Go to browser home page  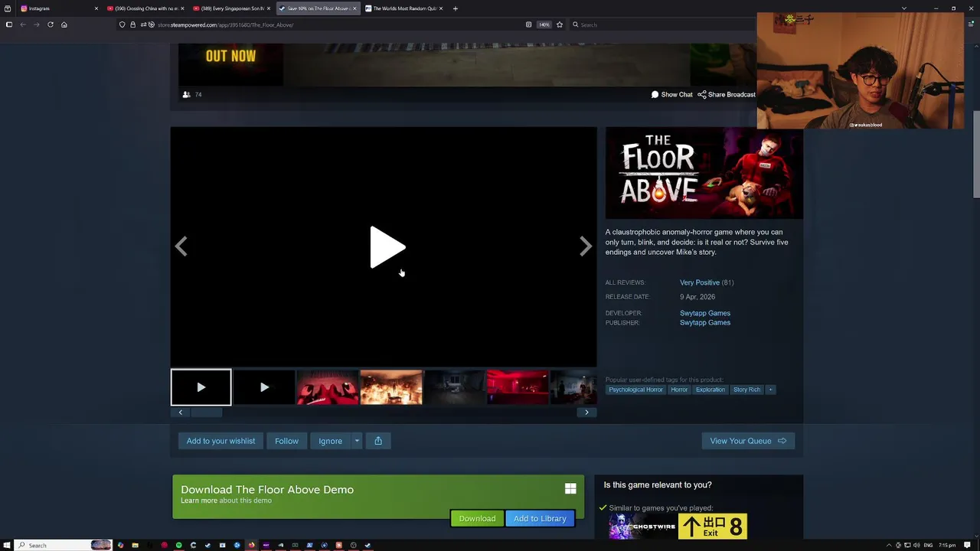pos(64,24)
